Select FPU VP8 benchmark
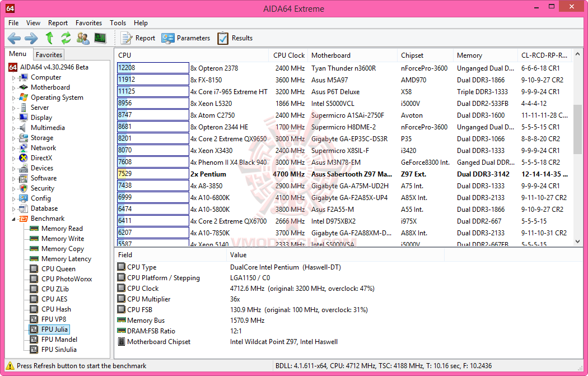Image resolution: width=588 pixels, height=376 pixels. pyautogui.click(x=54, y=320)
